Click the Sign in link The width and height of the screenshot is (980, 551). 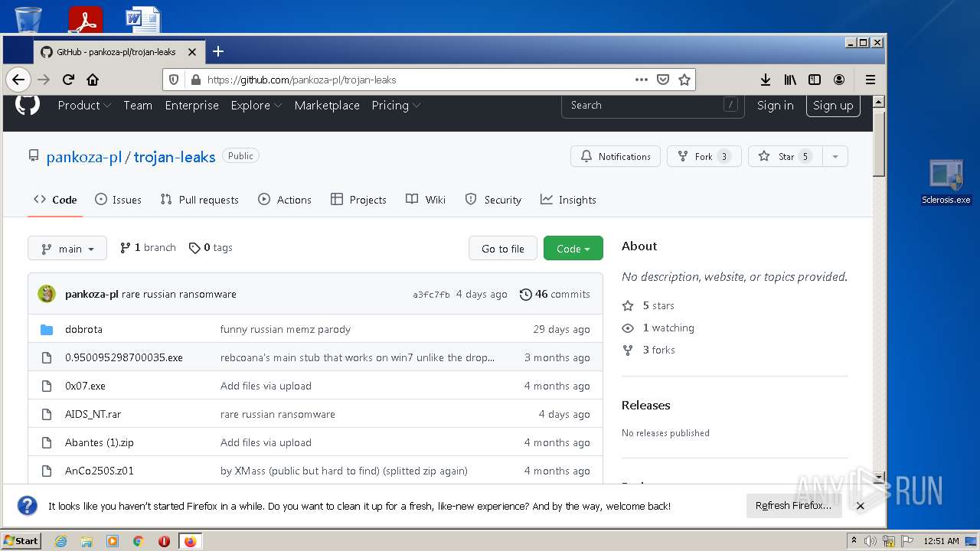(775, 106)
